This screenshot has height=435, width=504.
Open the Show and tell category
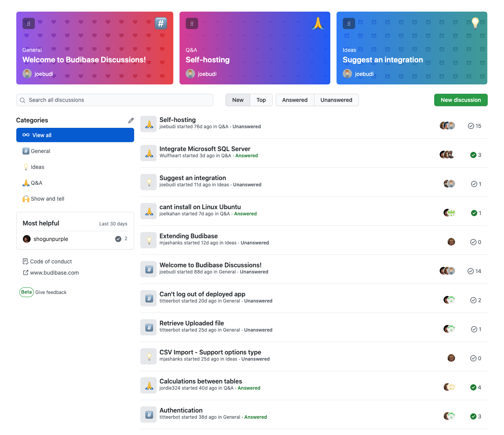pyautogui.click(x=47, y=198)
